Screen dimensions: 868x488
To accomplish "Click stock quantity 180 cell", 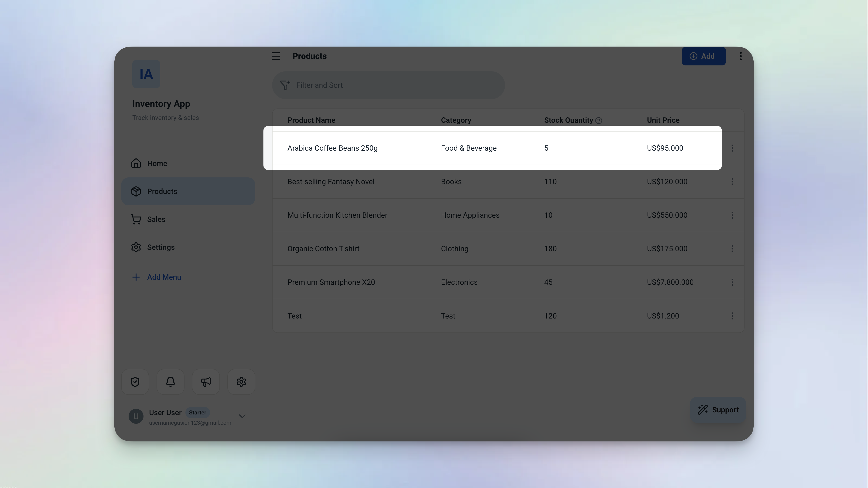I will point(550,249).
